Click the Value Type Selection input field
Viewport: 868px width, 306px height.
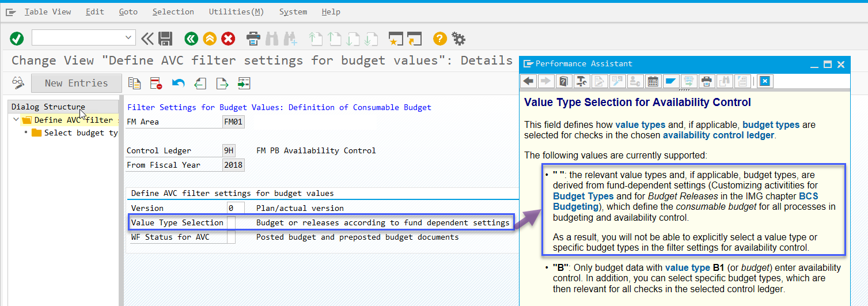[x=231, y=222]
